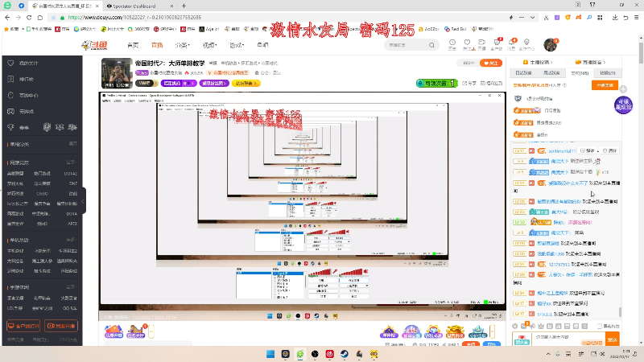Toggle the block-effects checkbox above chat input
This screenshot has height=362, width=644.
599,326
